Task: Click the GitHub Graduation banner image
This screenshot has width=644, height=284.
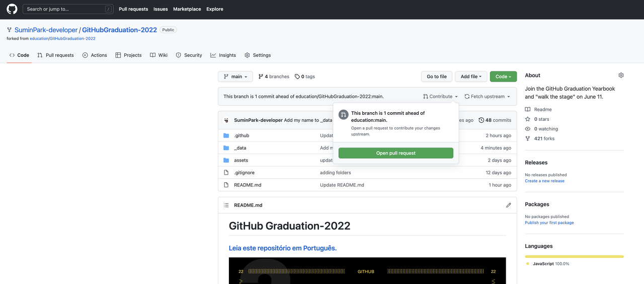Action: [x=367, y=271]
